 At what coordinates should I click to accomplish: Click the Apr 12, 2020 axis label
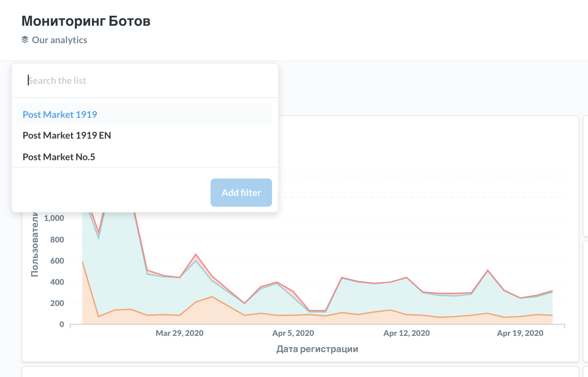tap(407, 333)
